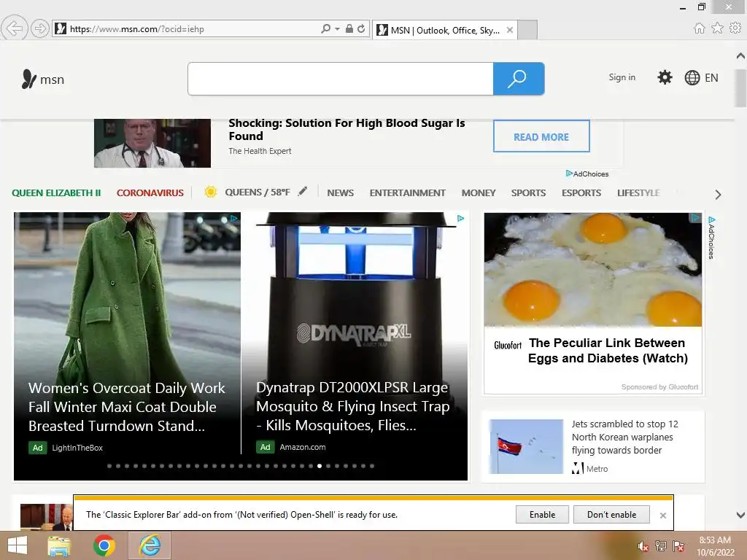Click the North Korean flag thumbnail
Image resolution: width=747 pixels, height=560 pixels.
point(526,446)
